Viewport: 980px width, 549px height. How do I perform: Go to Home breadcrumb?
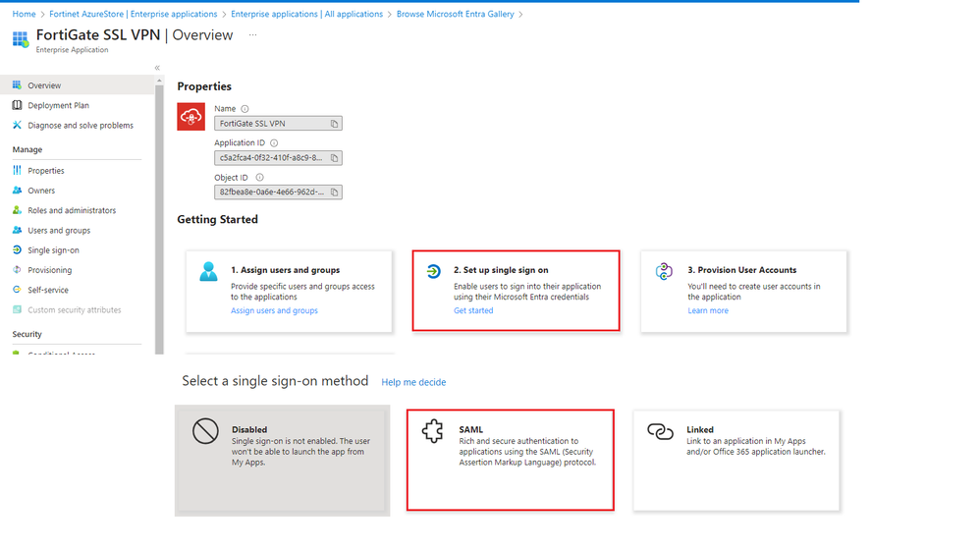pyautogui.click(x=24, y=14)
